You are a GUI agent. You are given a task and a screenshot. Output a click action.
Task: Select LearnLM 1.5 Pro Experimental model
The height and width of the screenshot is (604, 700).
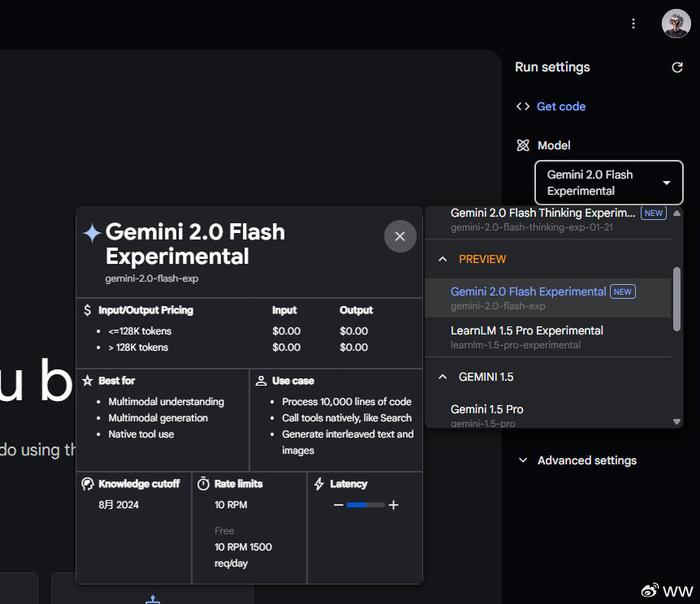coord(547,337)
